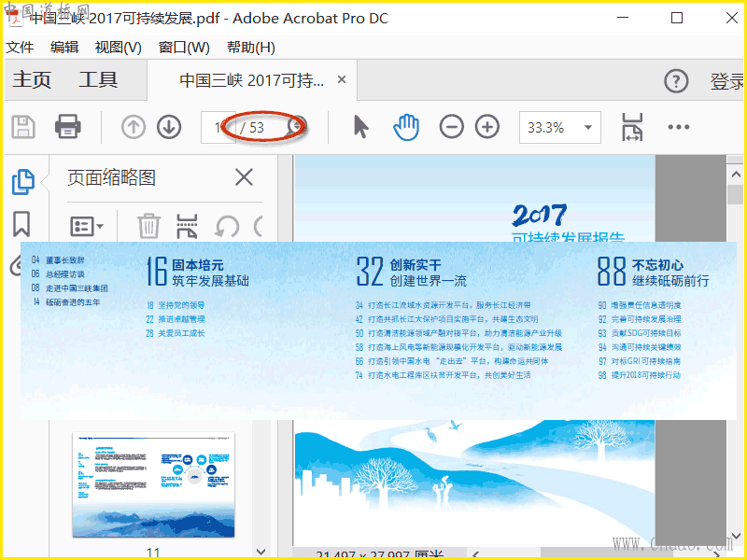Click the 登录 sign-in button
The height and width of the screenshot is (560, 747).
727,81
